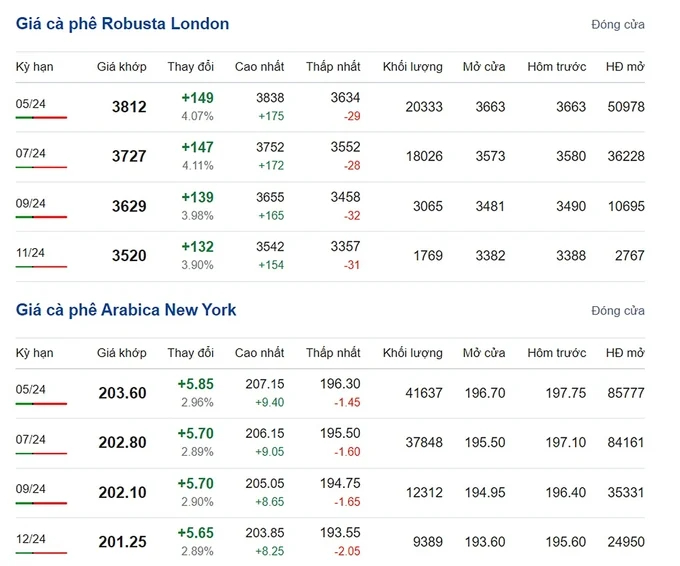Click the volume value 9389
Screen dimensions: 680x566
(x=428, y=542)
